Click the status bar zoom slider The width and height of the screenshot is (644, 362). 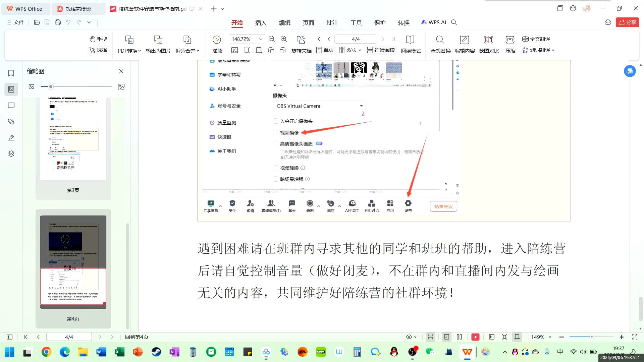592,337
